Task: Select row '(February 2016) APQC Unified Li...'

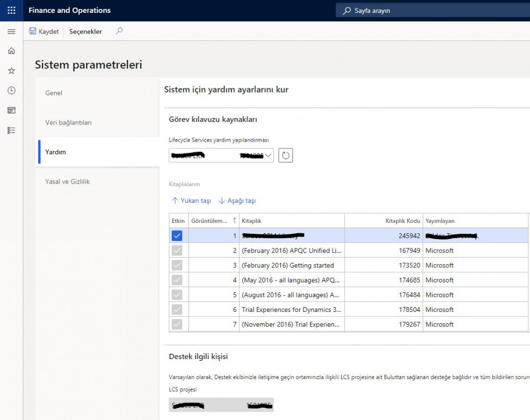Action: tap(291, 250)
